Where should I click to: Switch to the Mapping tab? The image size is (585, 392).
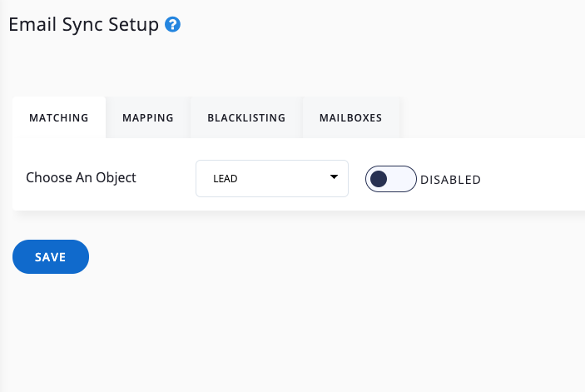click(x=148, y=118)
